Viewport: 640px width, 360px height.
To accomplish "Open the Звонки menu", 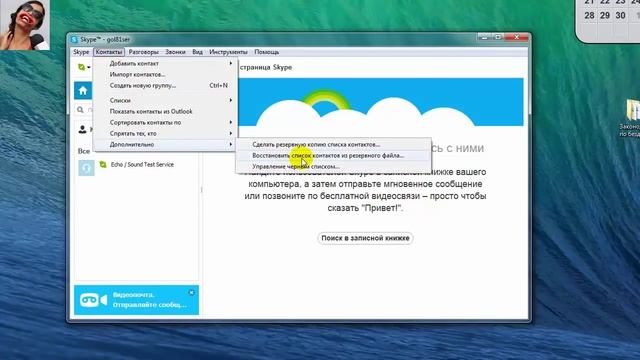I will point(176,52).
